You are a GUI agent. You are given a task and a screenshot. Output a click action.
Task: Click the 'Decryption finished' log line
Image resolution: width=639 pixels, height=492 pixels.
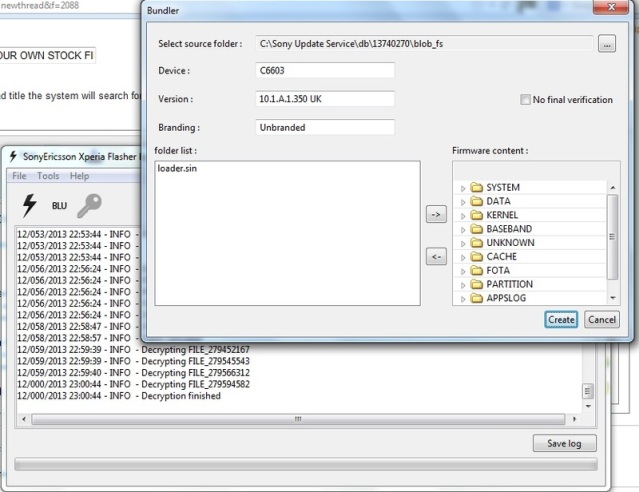[181, 396]
